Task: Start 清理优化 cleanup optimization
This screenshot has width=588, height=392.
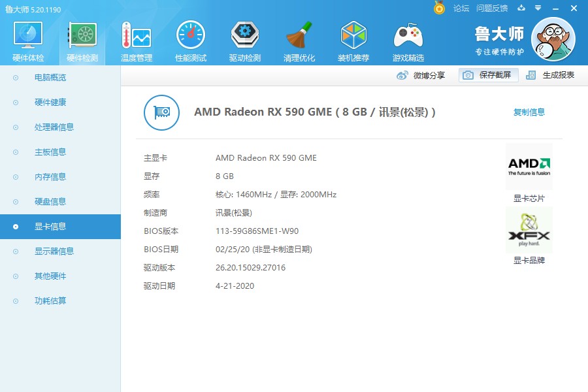Action: 299,39
